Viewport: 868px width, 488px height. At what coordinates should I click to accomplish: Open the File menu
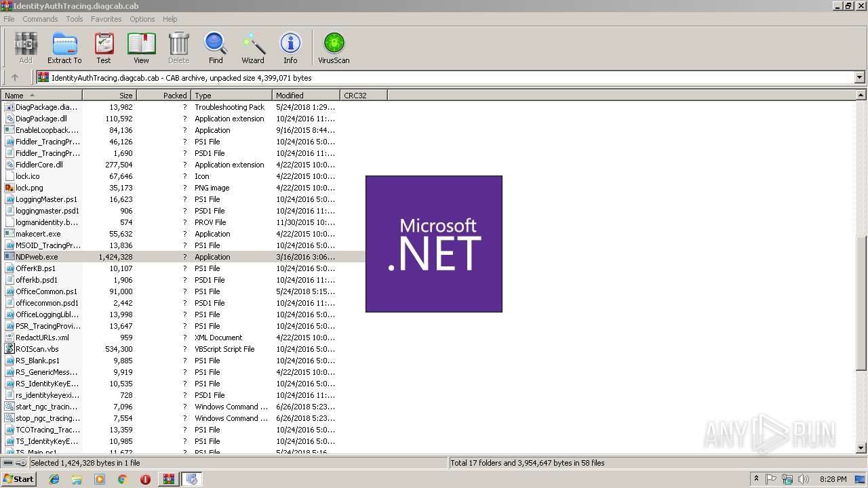click(9, 19)
